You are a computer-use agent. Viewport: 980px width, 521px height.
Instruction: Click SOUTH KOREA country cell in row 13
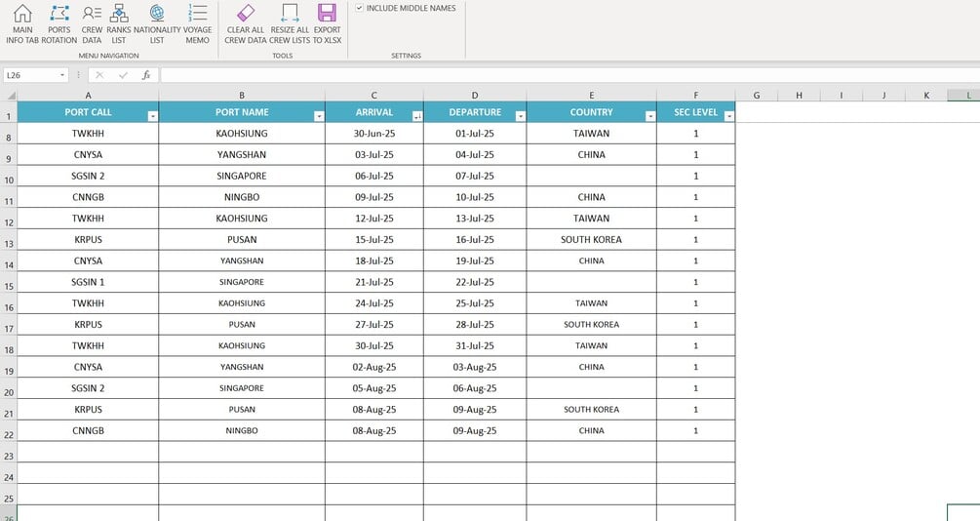click(x=591, y=240)
